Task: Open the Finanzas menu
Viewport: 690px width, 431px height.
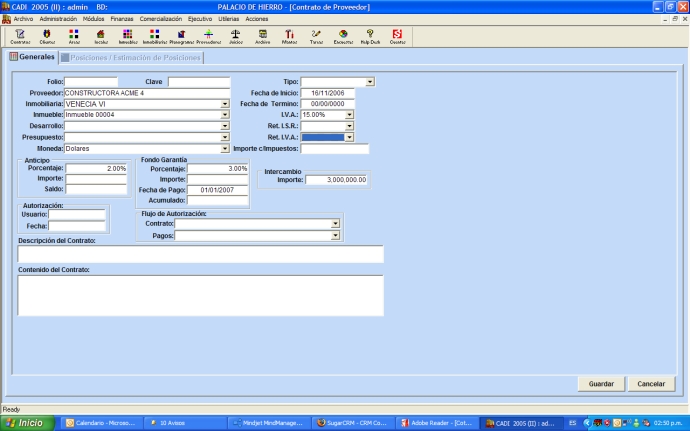Action: click(x=122, y=19)
